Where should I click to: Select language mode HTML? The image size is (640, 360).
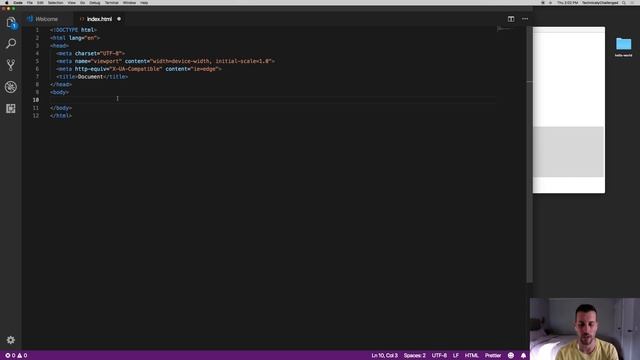[x=471, y=356]
